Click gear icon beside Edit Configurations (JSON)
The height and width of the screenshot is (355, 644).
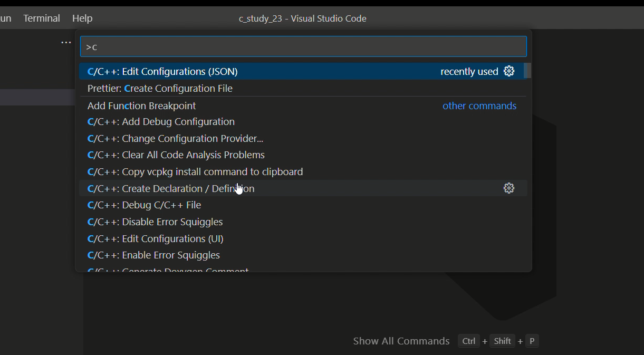[x=509, y=71]
